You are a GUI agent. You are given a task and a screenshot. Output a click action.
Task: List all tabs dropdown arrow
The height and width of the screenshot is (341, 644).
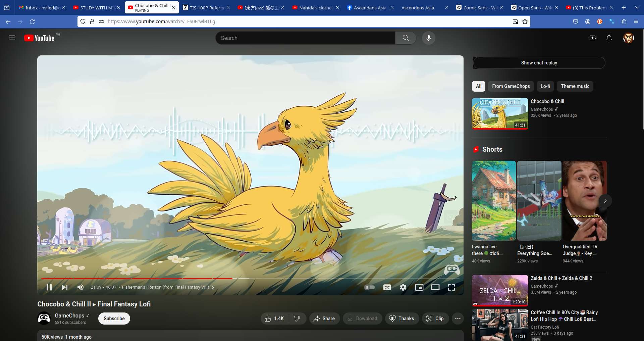(637, 7)
